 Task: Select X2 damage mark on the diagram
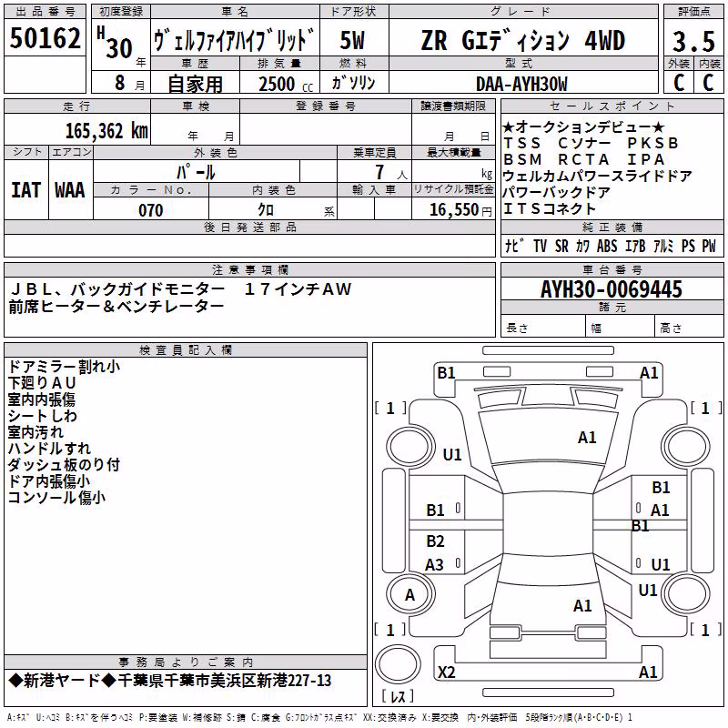click(x=446, y=672)
